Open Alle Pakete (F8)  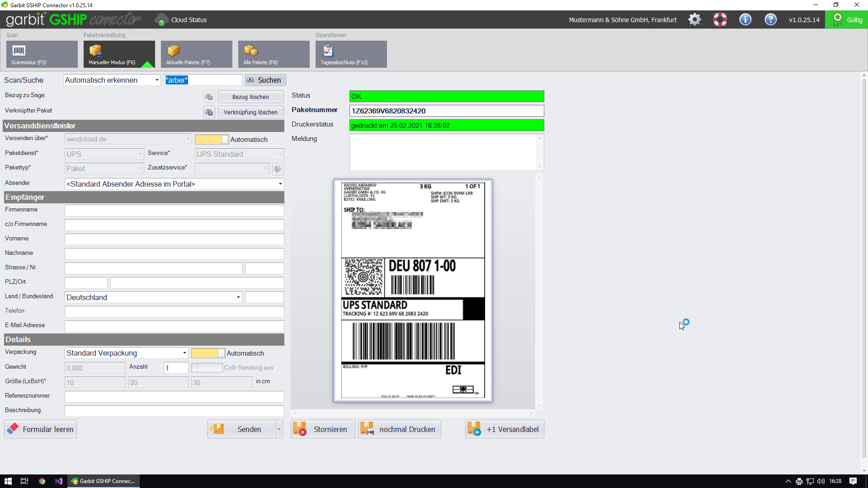[x=274, y=54]
